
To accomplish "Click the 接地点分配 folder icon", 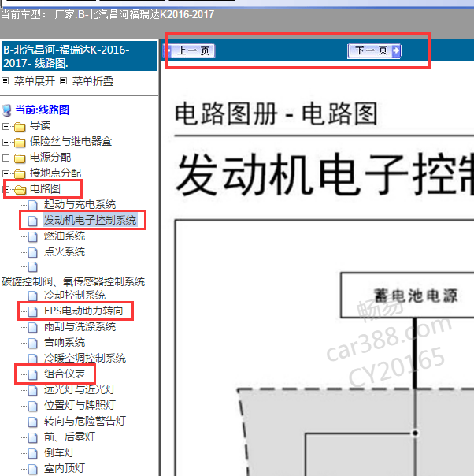I will click(x=20, y=173).
